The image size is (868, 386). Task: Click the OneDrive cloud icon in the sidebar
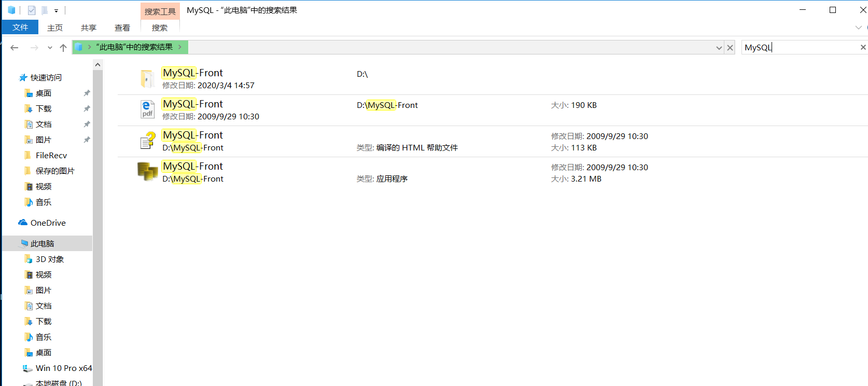point(23,223)
